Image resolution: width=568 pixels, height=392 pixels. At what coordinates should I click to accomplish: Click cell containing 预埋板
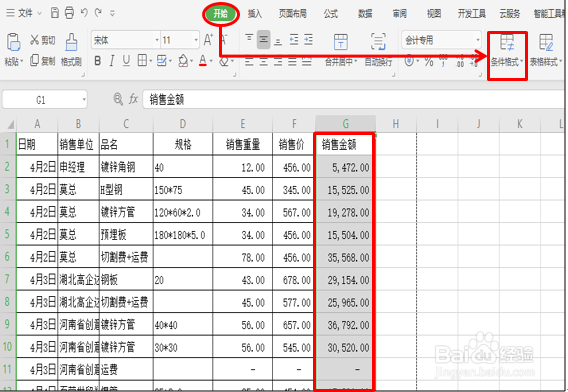pyautogui.click(x=126, y=235)
